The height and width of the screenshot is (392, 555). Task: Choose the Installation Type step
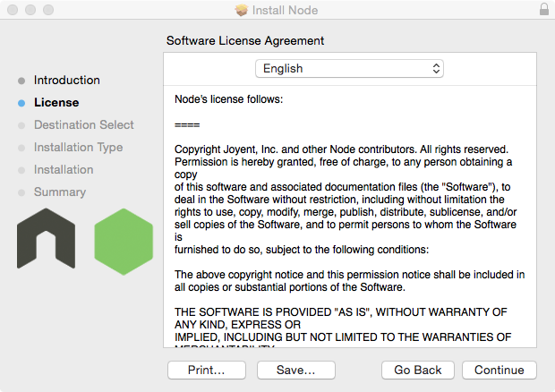pyautogui.click(x=78, y=148)
